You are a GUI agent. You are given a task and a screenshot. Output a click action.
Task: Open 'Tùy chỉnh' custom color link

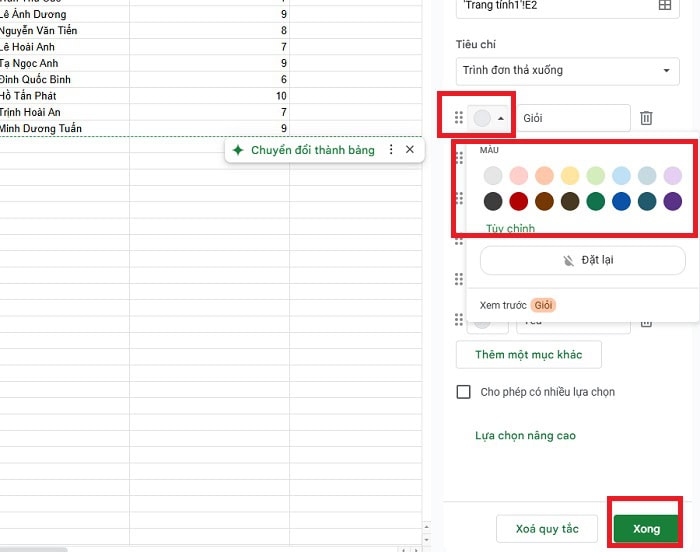tap(510, 229)
